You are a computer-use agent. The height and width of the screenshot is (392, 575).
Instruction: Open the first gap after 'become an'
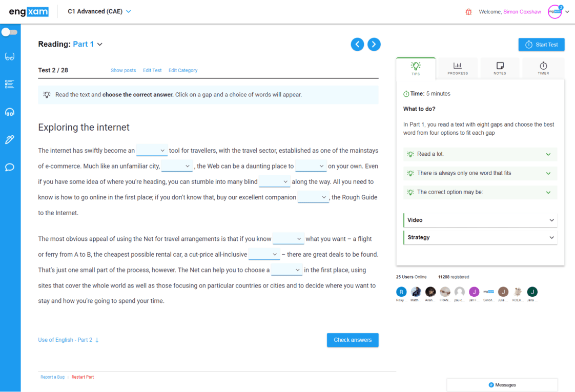point(152,151)
